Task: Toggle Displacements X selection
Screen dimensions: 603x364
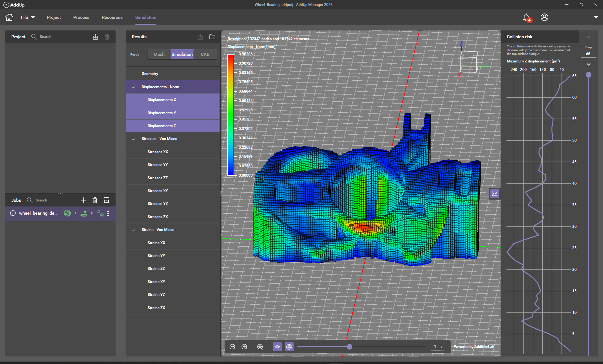Action: click(x=162, y=99)
